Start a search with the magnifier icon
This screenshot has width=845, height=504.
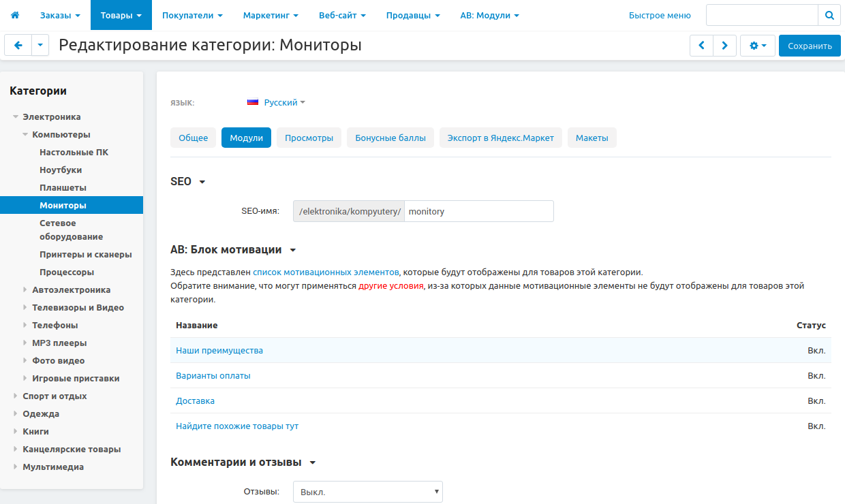point(829,14)
